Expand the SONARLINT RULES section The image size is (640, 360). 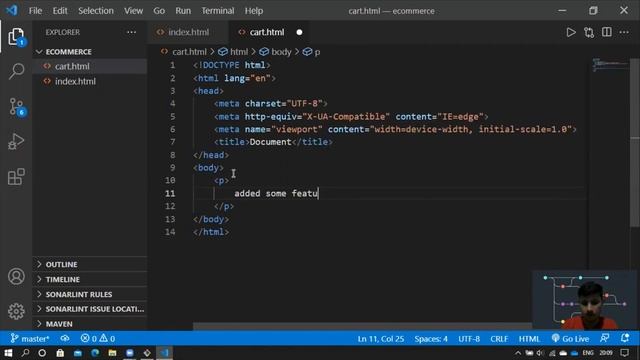[x=90, y=294]
